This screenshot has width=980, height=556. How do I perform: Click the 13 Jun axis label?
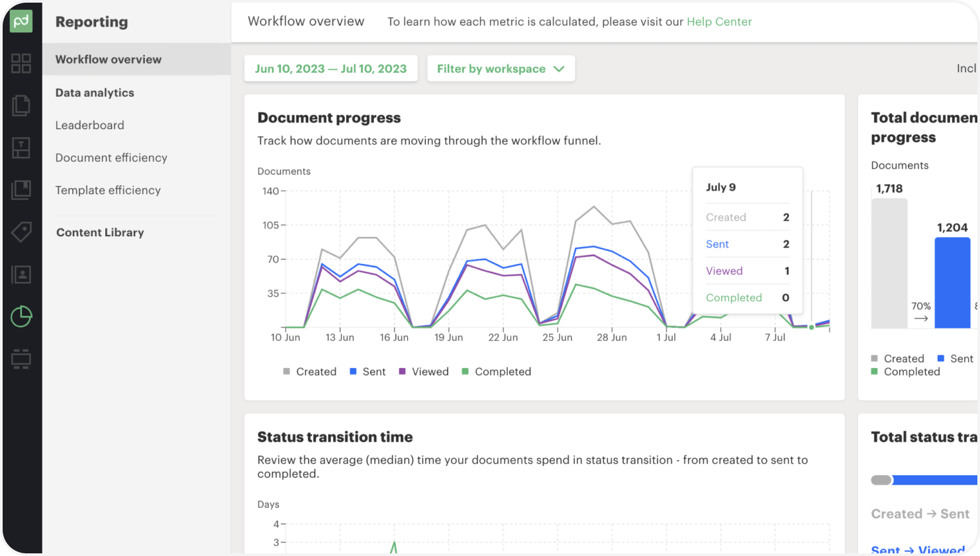(340, 338)
